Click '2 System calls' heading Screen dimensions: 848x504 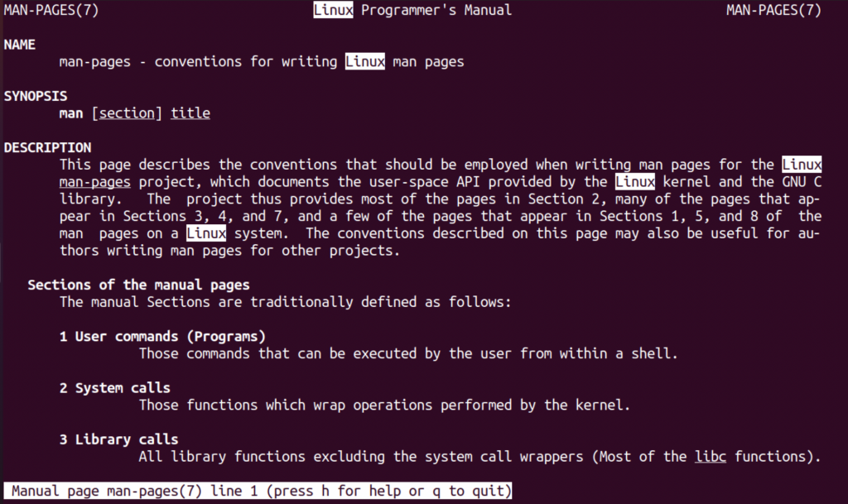(x=114, y=388)
